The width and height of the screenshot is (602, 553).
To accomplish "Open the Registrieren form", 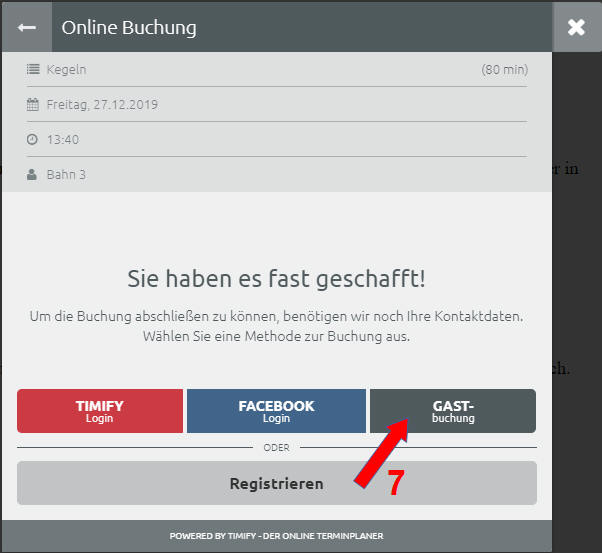I will pos(277,483).
